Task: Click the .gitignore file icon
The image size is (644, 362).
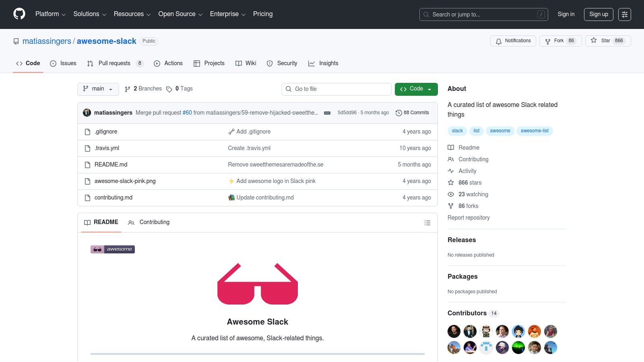Action: point(87,132)
